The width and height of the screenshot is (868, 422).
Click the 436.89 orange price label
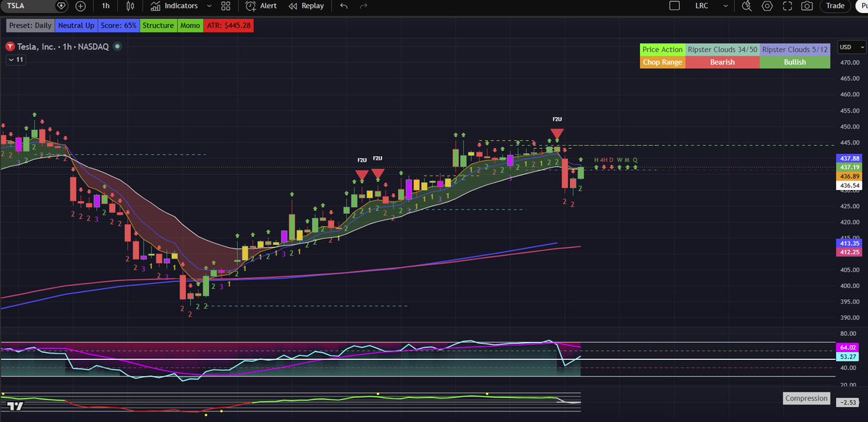click(848, 176)
